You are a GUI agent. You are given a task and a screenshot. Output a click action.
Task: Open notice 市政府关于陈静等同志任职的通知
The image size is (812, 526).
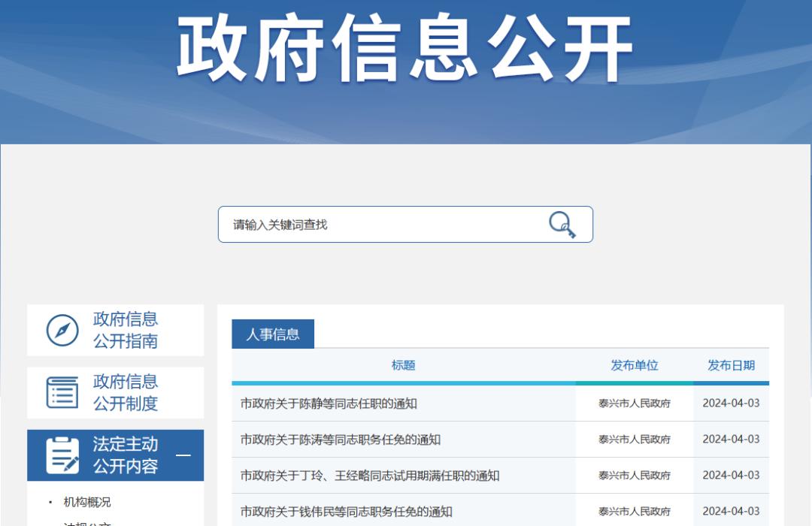point(329,404)
